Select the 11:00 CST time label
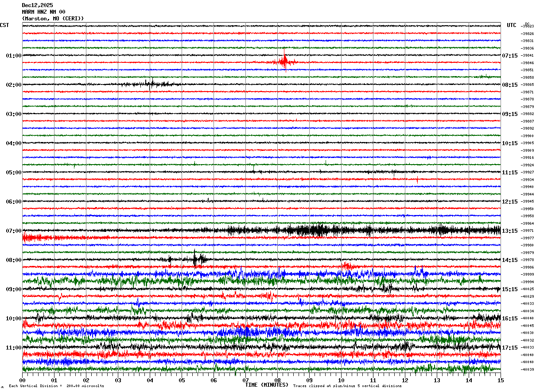Viewport: 536px width, 392px height. click(x=13, y=348)
